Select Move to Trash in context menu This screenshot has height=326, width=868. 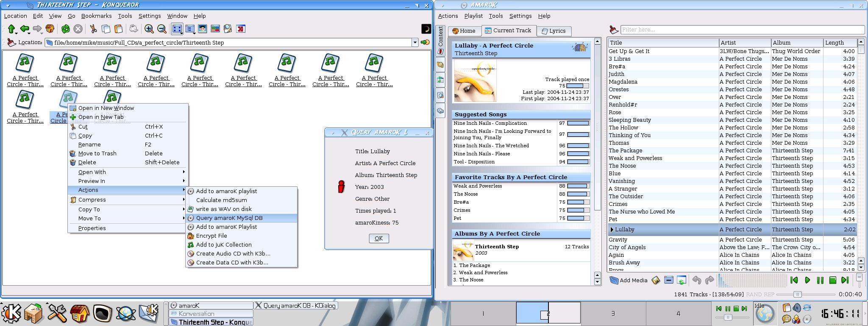(x=128, y=153)
